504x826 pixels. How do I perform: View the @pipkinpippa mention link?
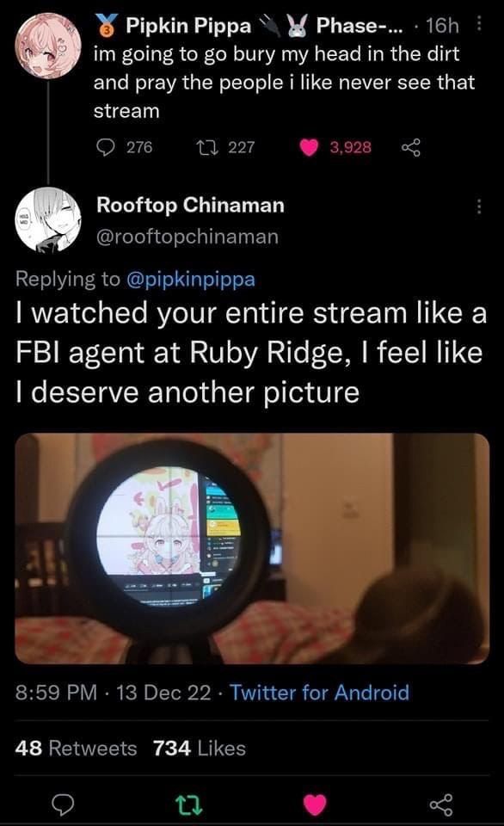pos(191,279)
